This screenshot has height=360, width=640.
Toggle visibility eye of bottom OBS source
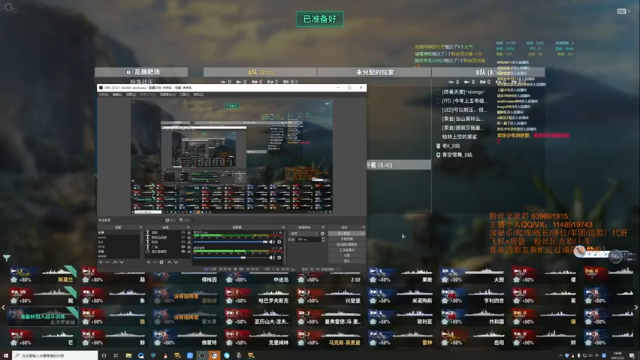(183, 251)
